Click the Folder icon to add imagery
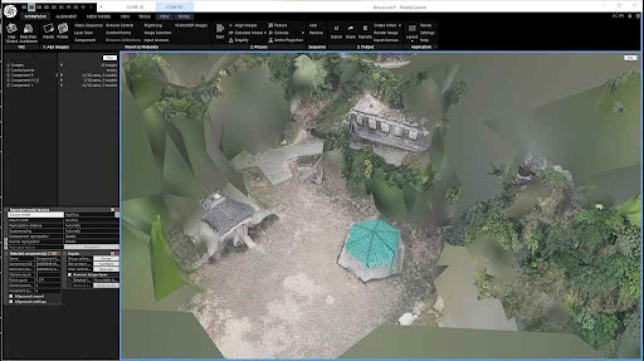The width and height of the screenshot is (644, 361). tap(62, 32)
